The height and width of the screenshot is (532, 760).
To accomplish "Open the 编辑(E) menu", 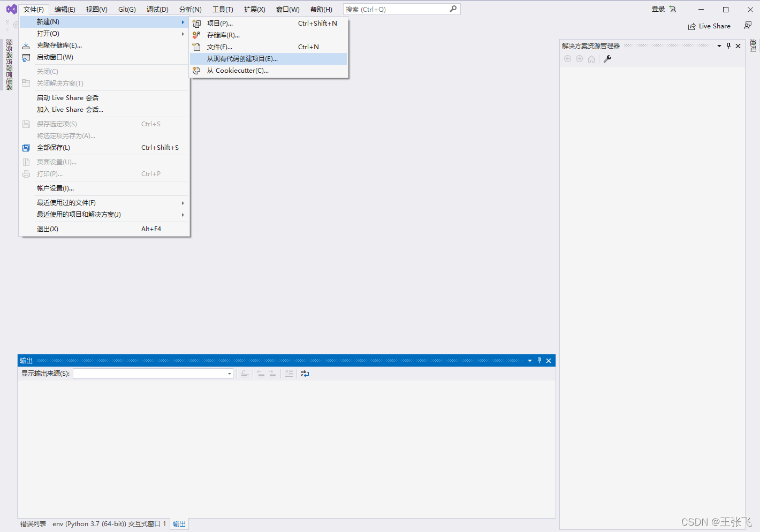I will click(65, 10).
